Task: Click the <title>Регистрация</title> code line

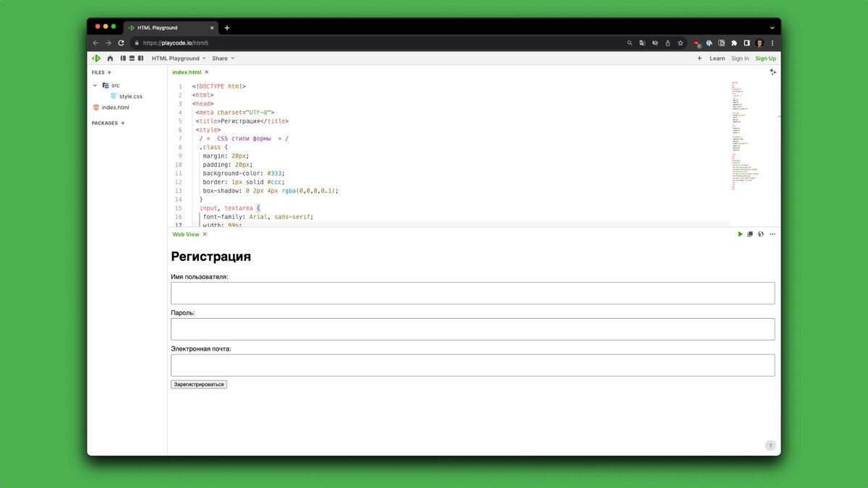Action: pos(242,121)
